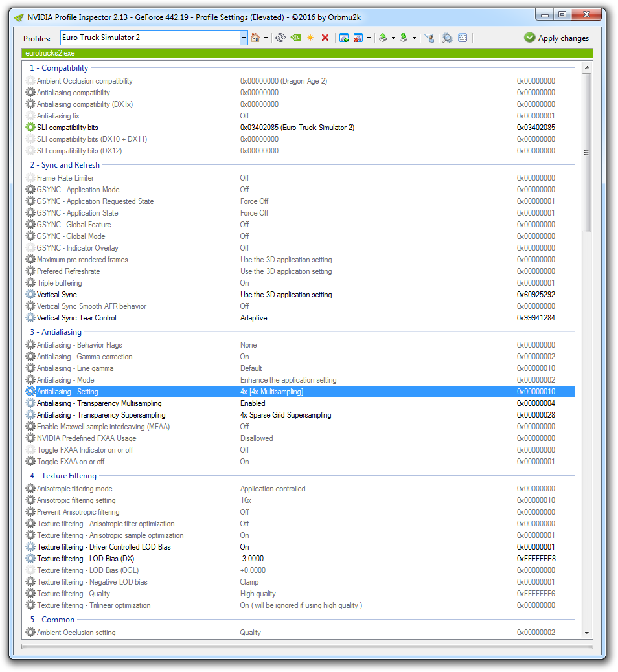Select 'Antialiasing compatibility (DX1x)' row
The height and width of the screenshot is (672, 618).
[x=300, y=104]
